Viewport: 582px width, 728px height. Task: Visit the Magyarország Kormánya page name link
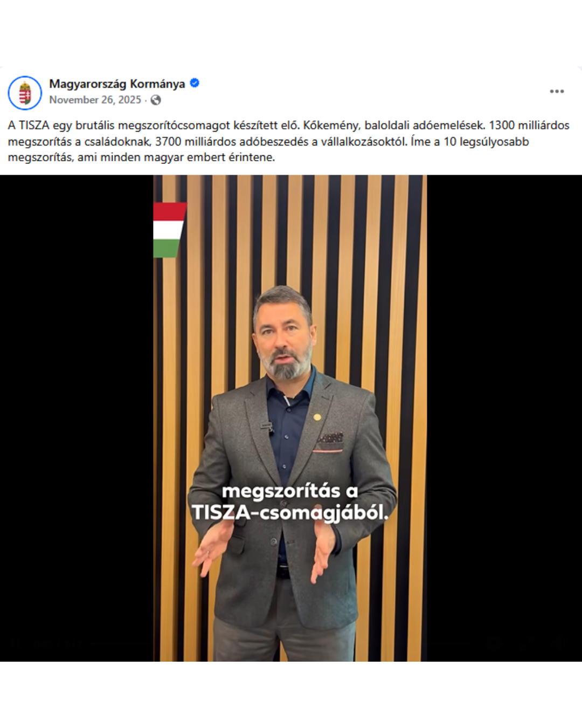pyautogui.click(x=117, y=84)
